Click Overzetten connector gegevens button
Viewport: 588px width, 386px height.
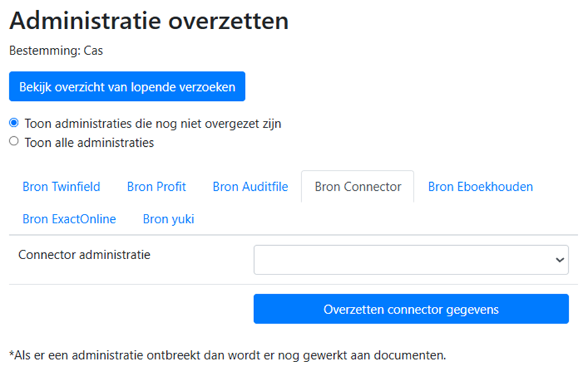tap(411, 309)
